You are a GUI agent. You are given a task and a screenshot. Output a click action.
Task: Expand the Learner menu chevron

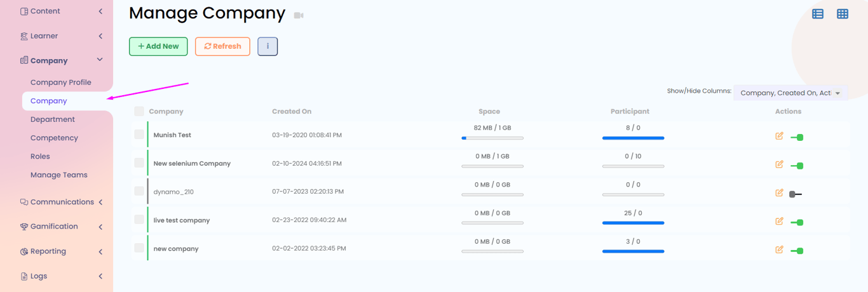100,36
